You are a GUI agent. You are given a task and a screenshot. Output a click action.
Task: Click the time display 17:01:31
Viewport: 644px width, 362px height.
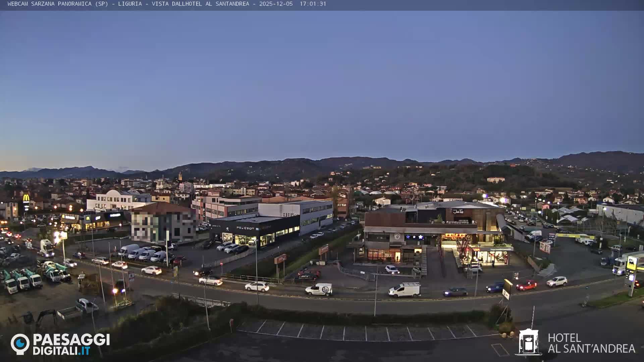click(313, 5)
